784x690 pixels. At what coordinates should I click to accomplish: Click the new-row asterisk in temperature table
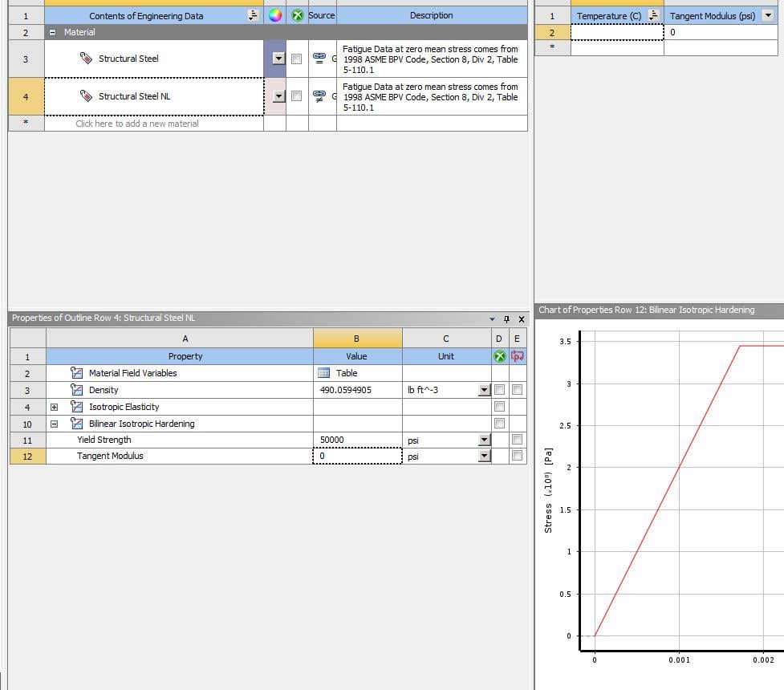pos(552,47)
